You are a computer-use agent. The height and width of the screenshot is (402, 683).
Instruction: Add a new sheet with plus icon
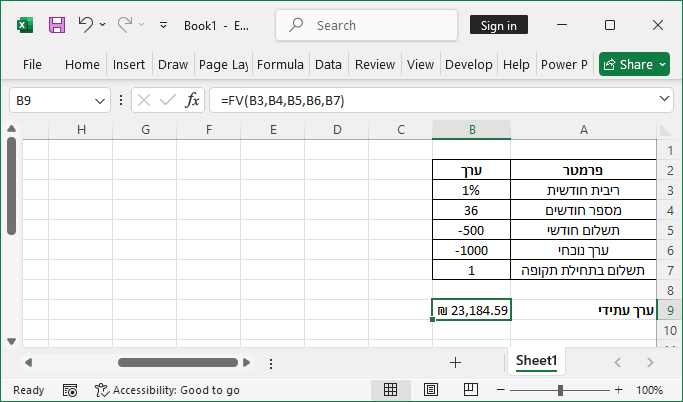(x=455, y=362)
